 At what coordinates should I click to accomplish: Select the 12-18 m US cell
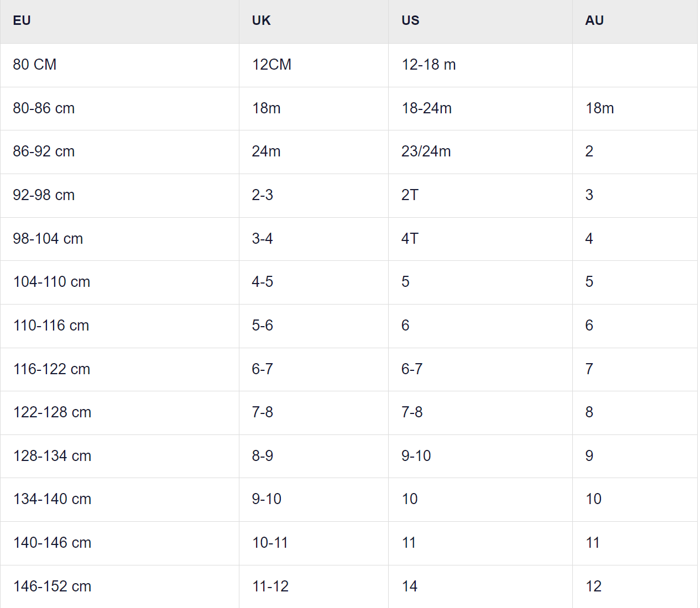tap(429, 65)
